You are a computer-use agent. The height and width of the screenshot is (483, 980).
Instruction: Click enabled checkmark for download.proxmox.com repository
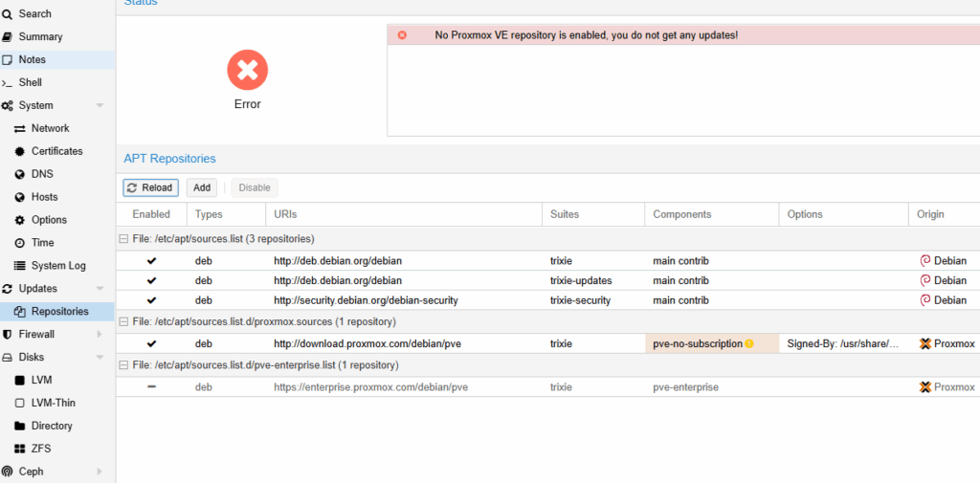(x=151, y=343)
